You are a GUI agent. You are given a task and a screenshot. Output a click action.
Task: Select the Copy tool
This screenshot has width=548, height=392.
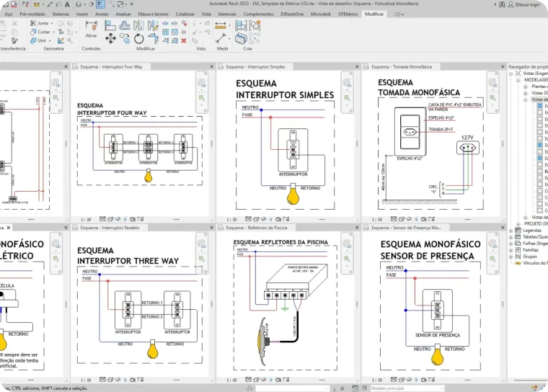click(125, 38)
